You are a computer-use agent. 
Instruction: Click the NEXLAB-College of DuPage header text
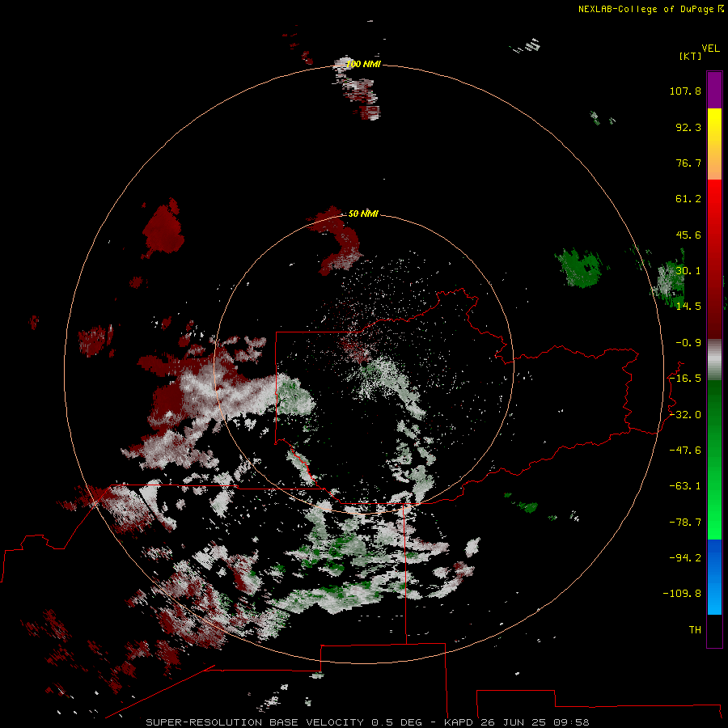pyautogui.click(x=651, y=9)
